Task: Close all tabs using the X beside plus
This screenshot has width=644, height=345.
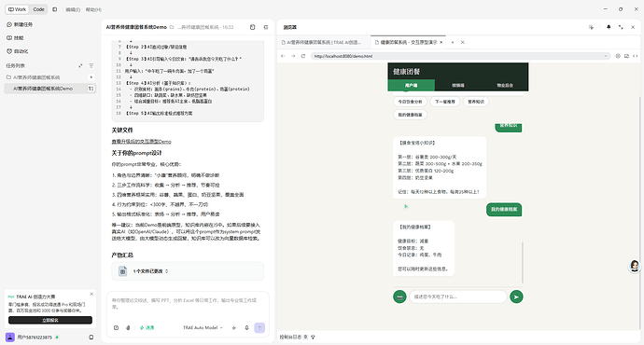Action: point(462,42)
